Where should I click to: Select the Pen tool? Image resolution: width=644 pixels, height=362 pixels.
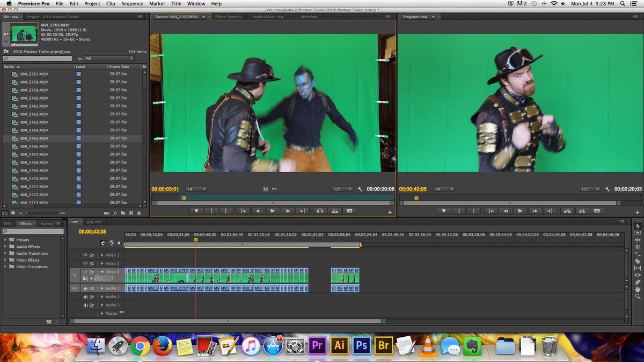638,282
